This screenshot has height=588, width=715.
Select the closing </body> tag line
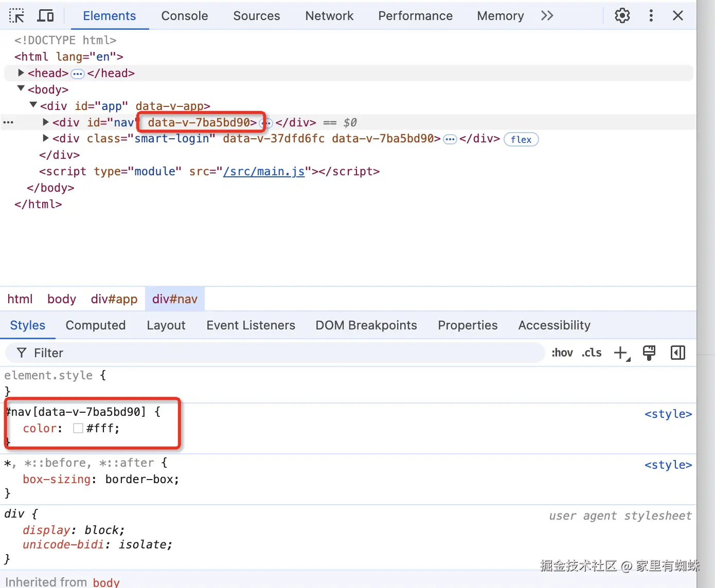[x=50, y=188]
